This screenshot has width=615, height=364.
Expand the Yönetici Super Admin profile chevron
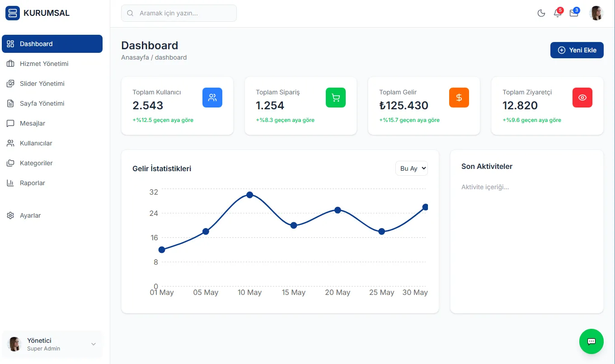pos(94,344)
